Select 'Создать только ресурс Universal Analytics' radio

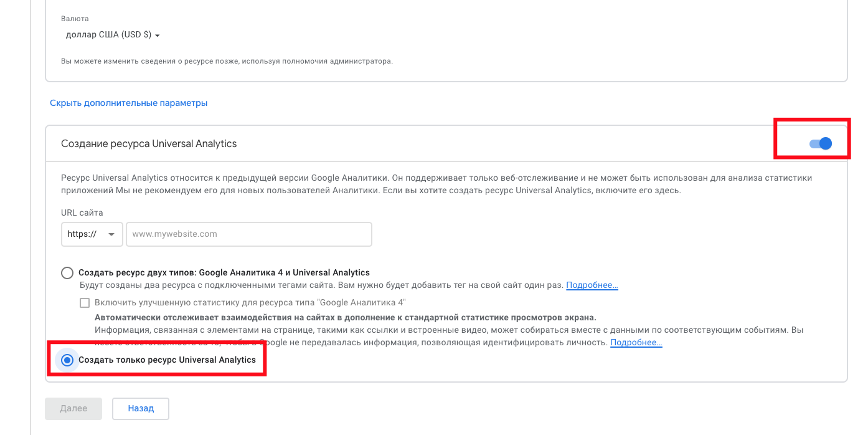(67, 360)
